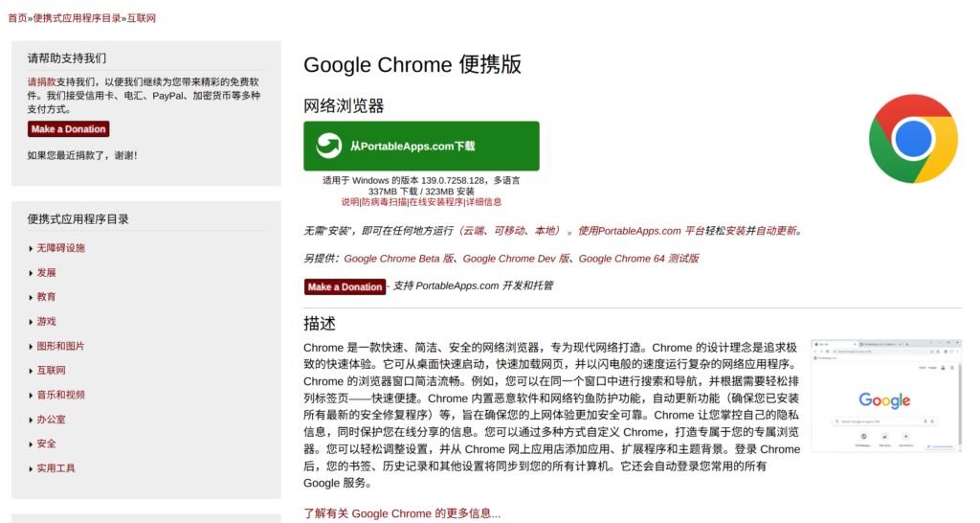Open Google Chrome 64 测试版 link
Viewport: 980px width, 523px height.
(638, 259)
